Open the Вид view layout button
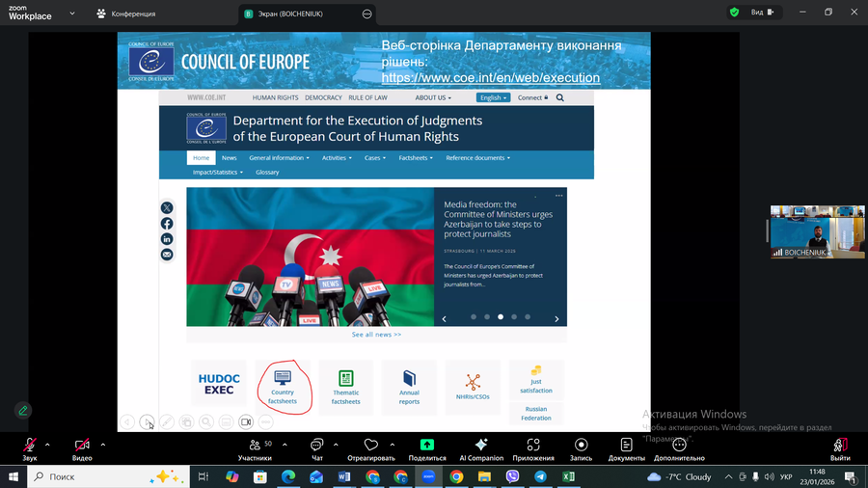Viewport: 868px width, 488px height. [763, 13]
